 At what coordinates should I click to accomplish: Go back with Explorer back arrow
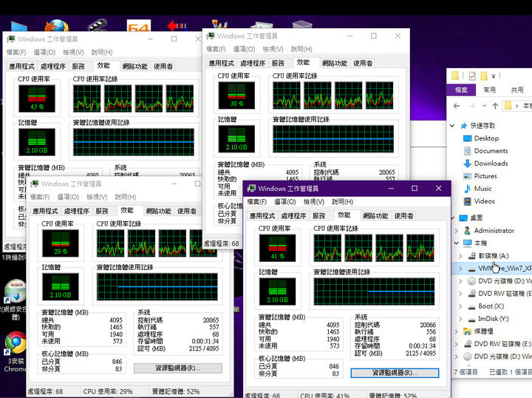pos(457,106)
